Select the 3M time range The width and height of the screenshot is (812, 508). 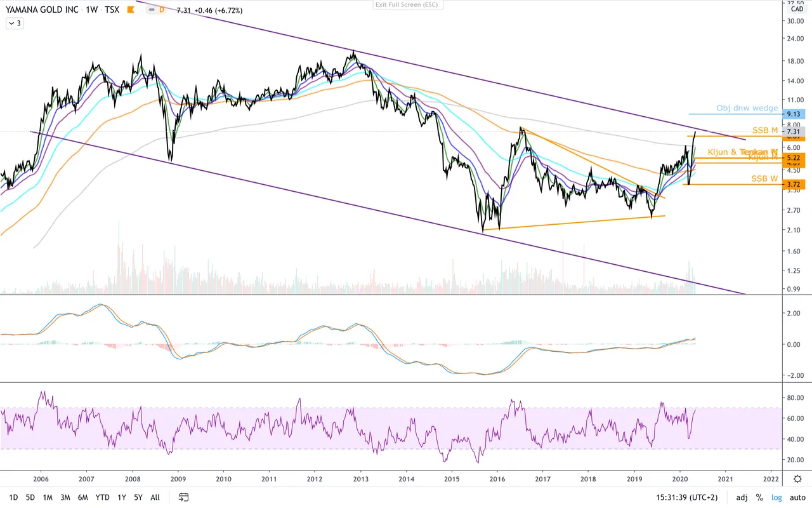(x=65, y=497)
